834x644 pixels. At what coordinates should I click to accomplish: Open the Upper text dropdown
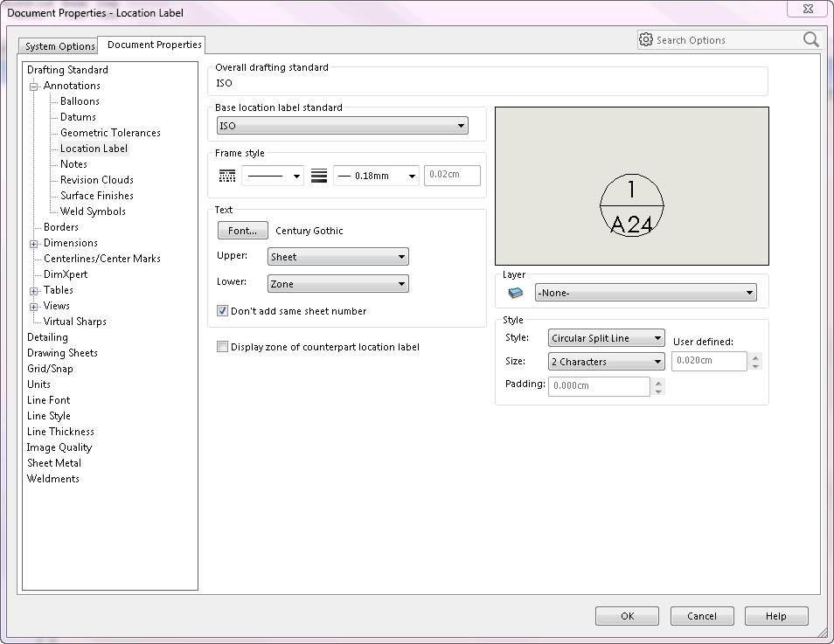pos(337,257)
